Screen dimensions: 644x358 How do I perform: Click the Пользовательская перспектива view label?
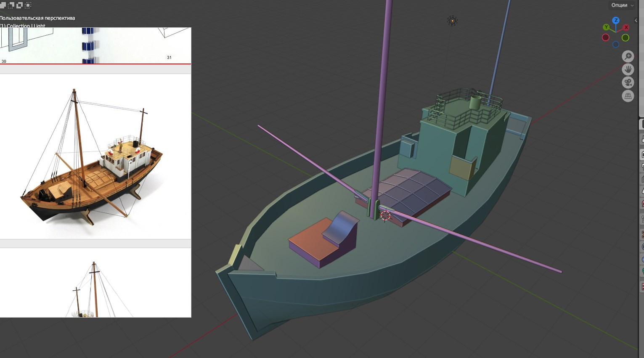[x=37, y=18]
